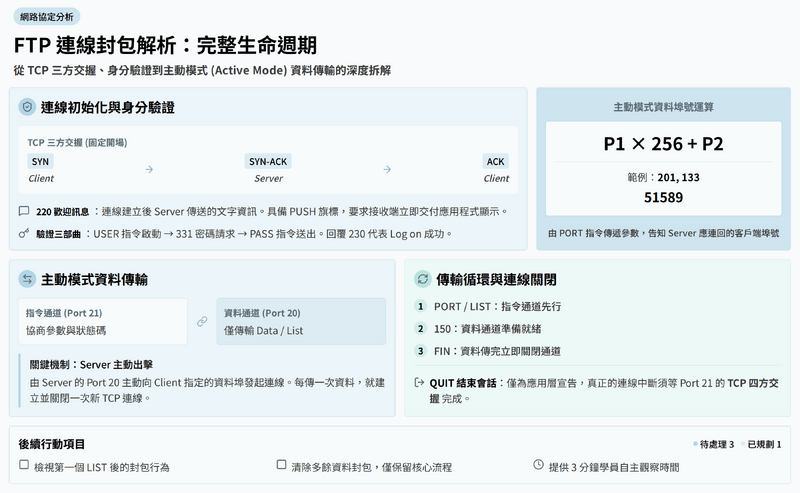Select the 待處理 3 status label

714,444
